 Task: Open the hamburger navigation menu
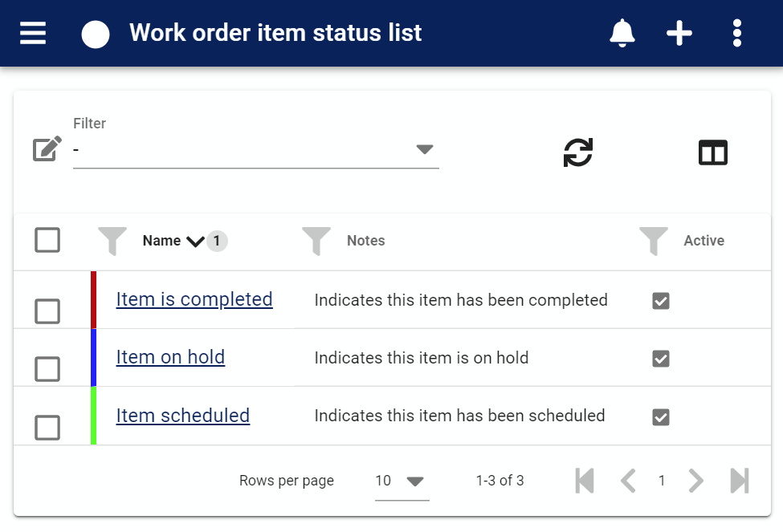[33, 33]
